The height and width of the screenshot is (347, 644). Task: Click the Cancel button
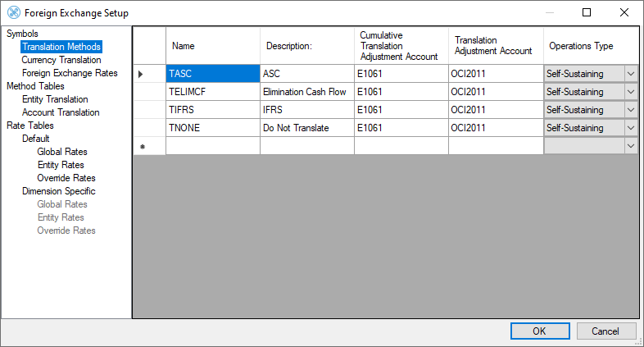point(606,331)
